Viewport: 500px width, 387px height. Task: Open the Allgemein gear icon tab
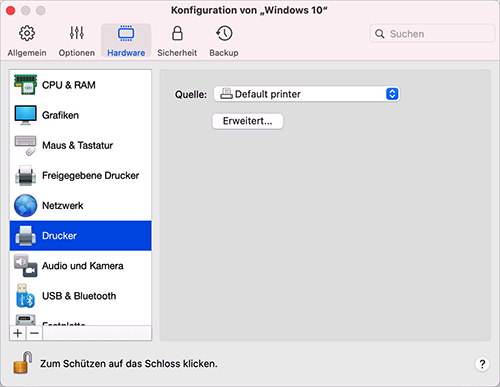click(x=27, y=33)
